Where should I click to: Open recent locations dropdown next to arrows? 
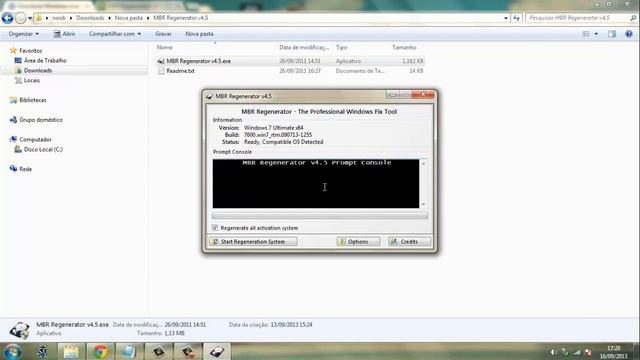[30, 18]
